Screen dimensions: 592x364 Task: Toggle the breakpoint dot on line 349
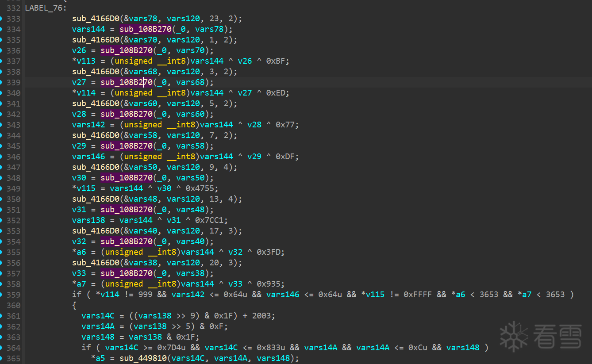tap(1, 188)
